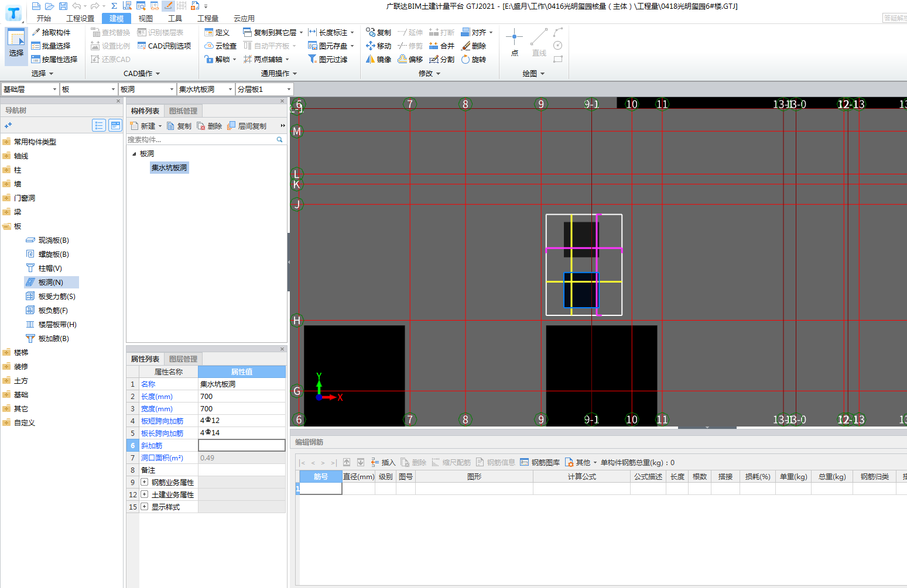The image size is (907, 588).
Task: Click the 两点辅轴 two-point auxiliary axis tool
Action: [x=266, y=59]
